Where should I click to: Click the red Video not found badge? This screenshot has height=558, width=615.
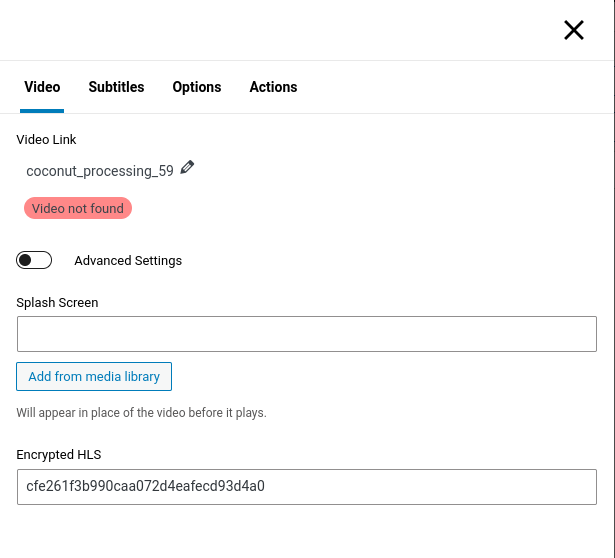78,209
